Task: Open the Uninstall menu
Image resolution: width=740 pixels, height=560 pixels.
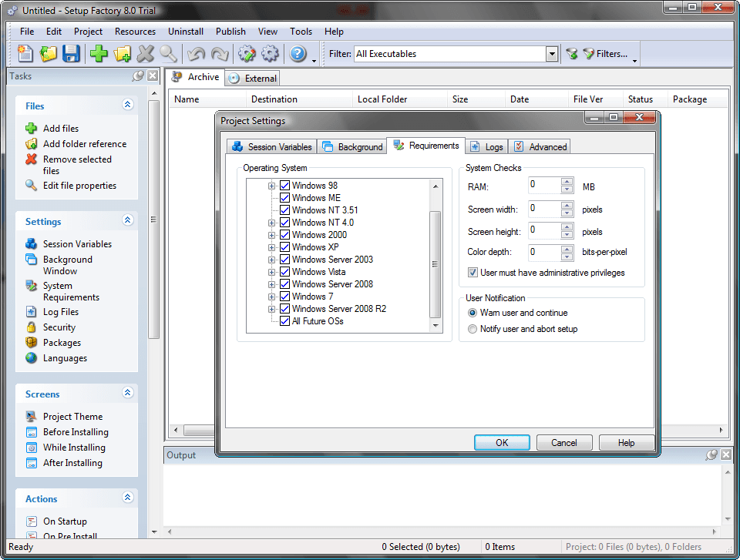Action: coord(186,32)
